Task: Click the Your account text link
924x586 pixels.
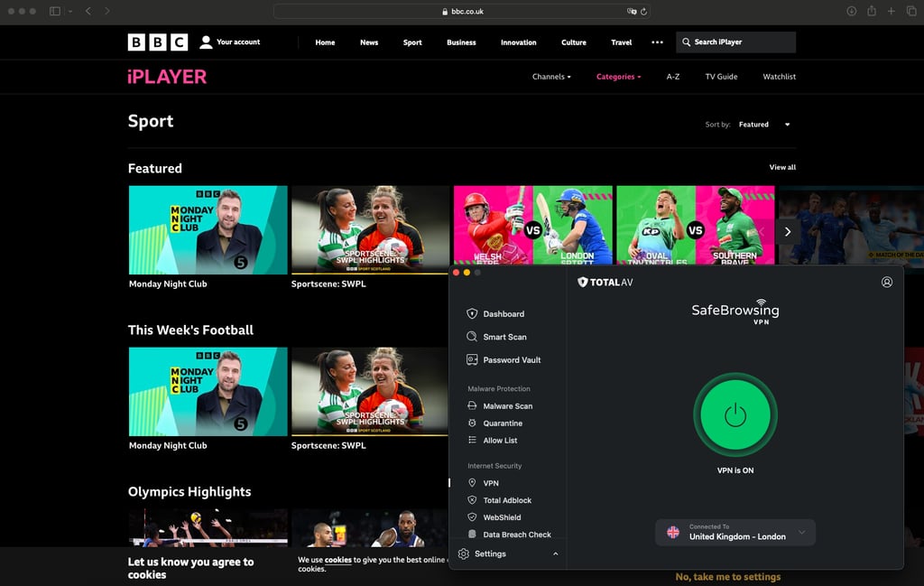Action: [x=238, y=42]
